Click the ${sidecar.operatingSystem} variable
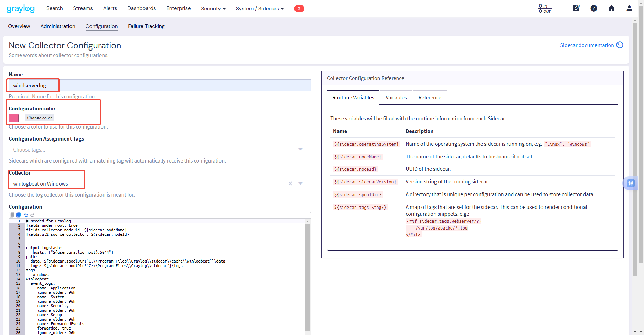Viewport: 644px width, 335px height. coord(366,144)
